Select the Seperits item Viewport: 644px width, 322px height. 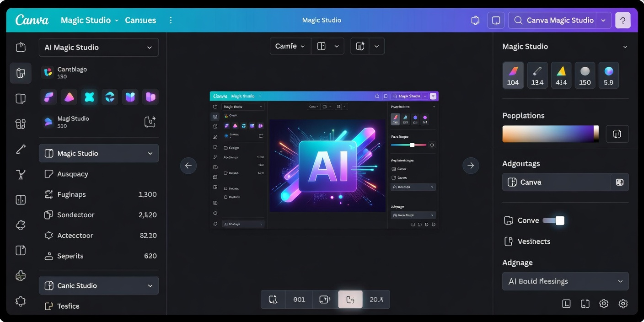tap(100, 256)
